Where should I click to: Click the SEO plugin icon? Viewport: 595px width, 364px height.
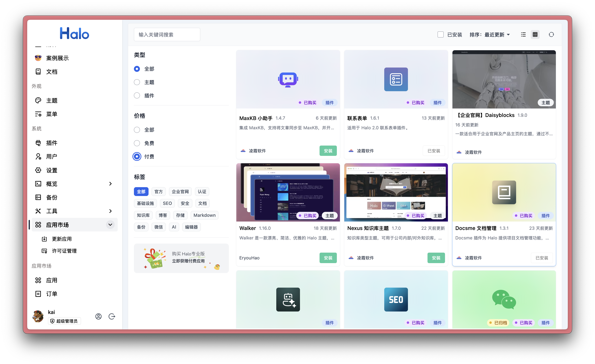396,299
